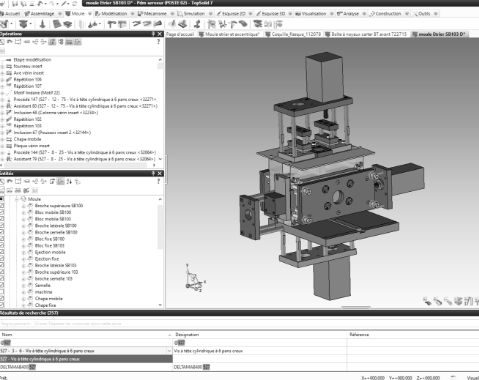
Task: Select the highlighted Vis à tête cylindrique result row
Action: (86, 359)
